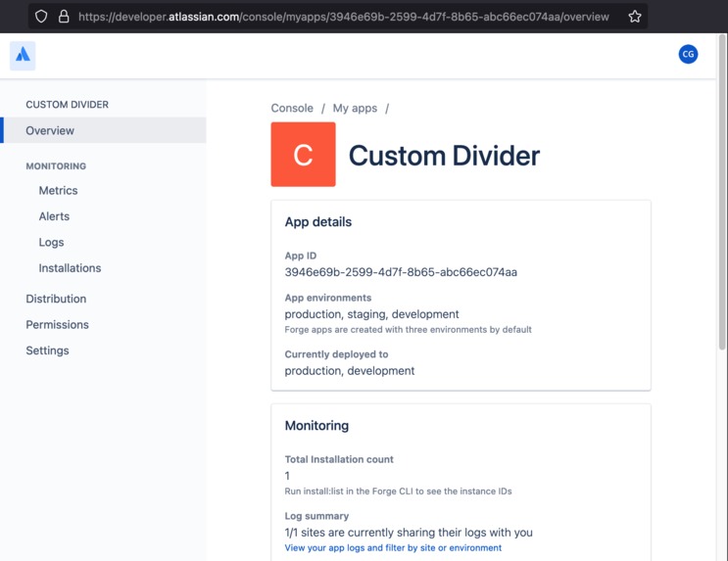
Task: Click 'Run install:list in the Forge CLI' hint
Action: point(398,491)
